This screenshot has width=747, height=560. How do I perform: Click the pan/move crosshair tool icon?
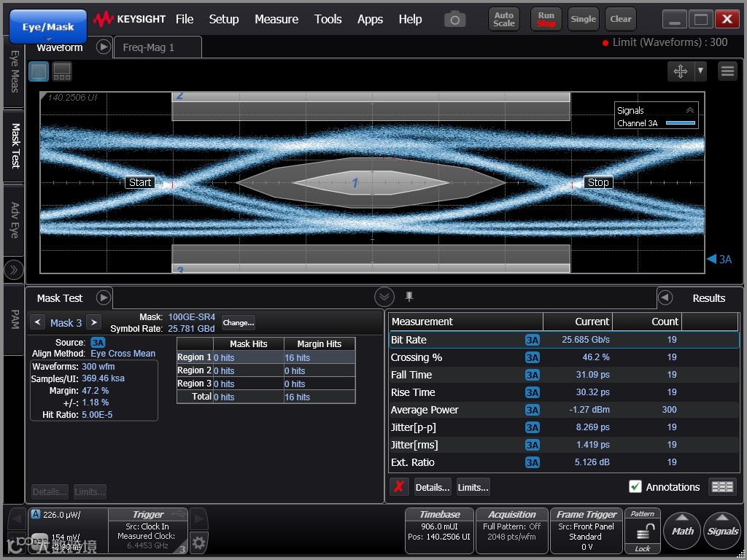click(x=680, y=71)
